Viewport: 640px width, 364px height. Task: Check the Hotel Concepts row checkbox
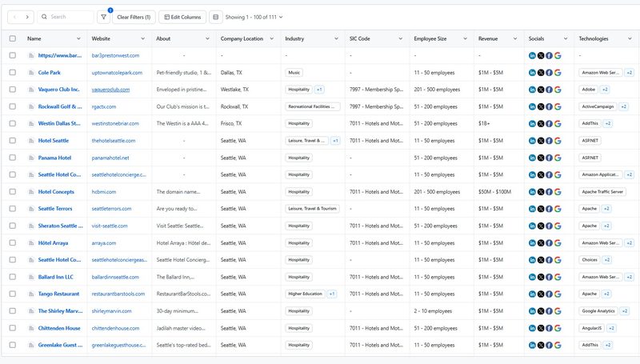(13, 191)
